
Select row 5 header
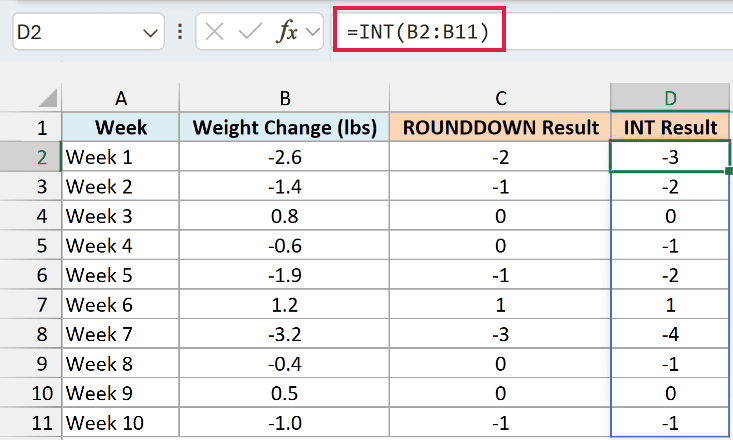click(31, 245)
